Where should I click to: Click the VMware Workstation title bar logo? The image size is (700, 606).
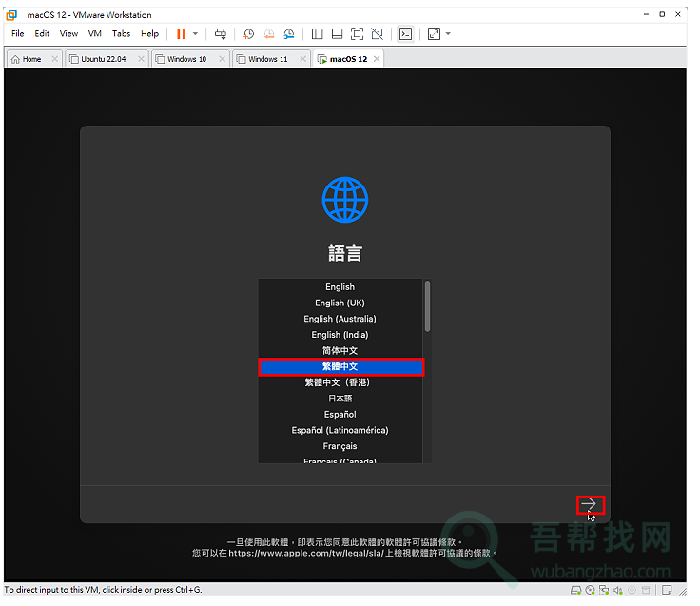[x=11, y=15]
